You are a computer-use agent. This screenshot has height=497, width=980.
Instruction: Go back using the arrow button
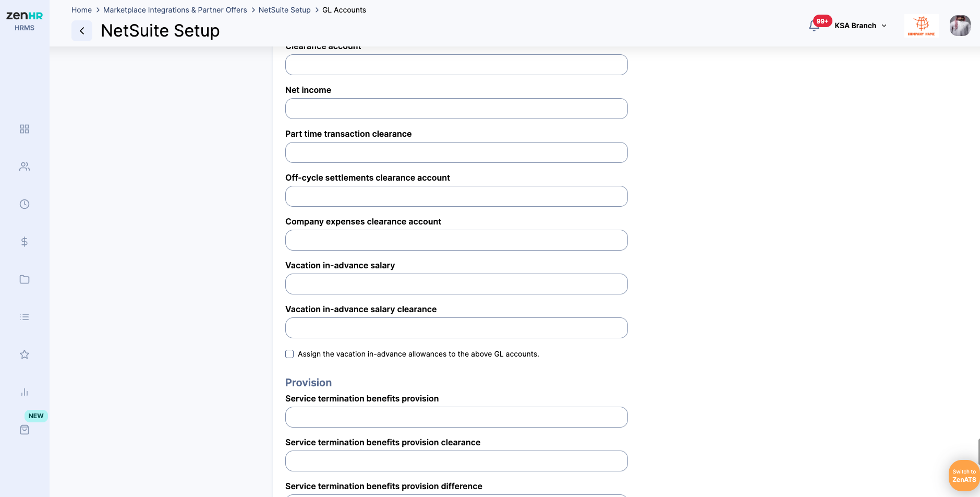pyautogui.click(x=82, y=31)
